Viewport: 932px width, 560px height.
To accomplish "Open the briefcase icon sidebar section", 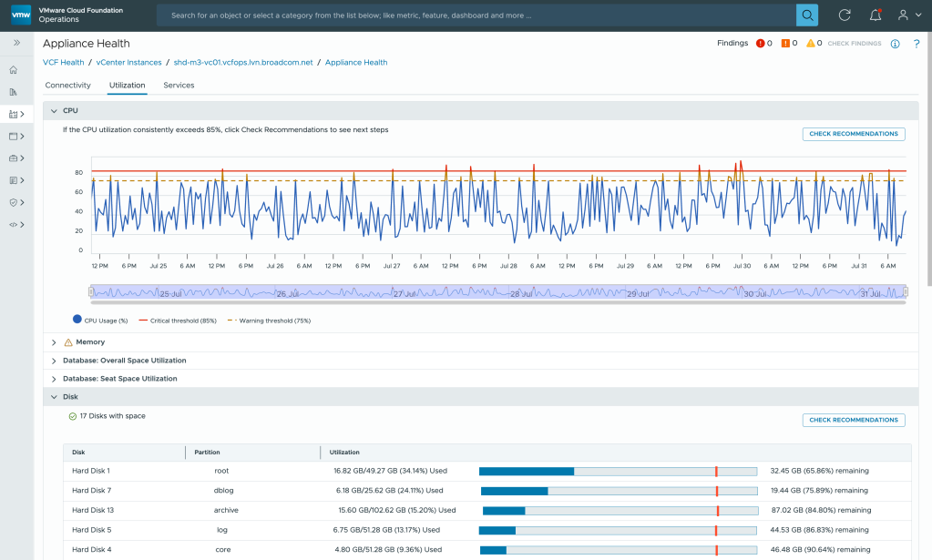I will point(14,158).
